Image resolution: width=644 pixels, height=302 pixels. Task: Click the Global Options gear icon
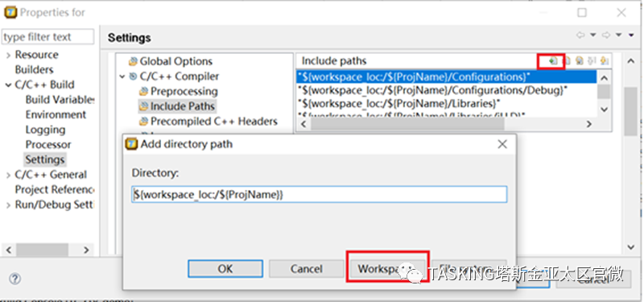point(133,62)
